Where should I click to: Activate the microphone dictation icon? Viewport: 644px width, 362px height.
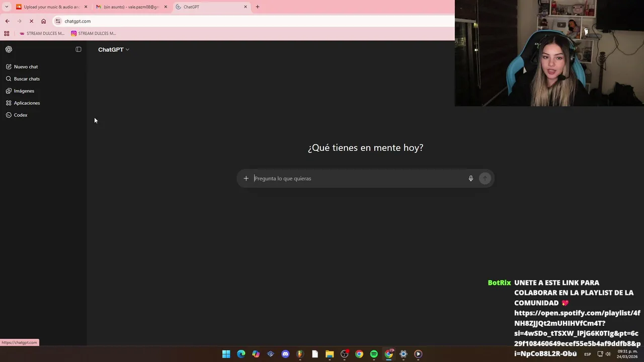(471, 178)
